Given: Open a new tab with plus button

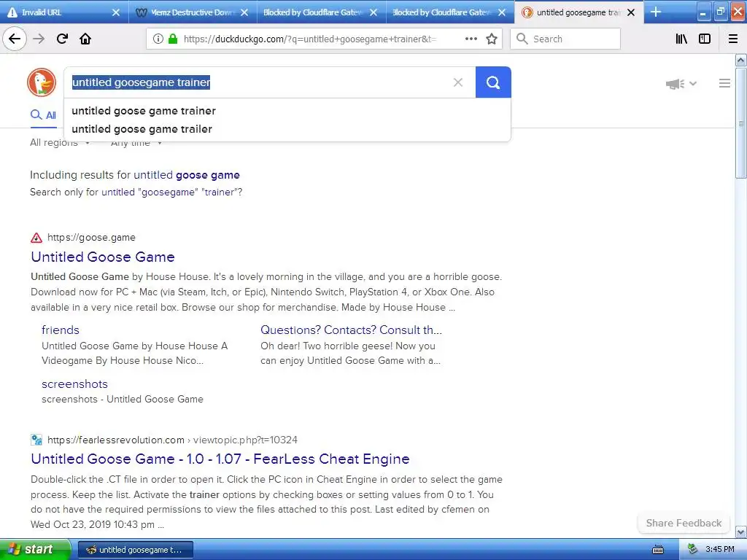Looking at the screenshot, I should (656, 12).
